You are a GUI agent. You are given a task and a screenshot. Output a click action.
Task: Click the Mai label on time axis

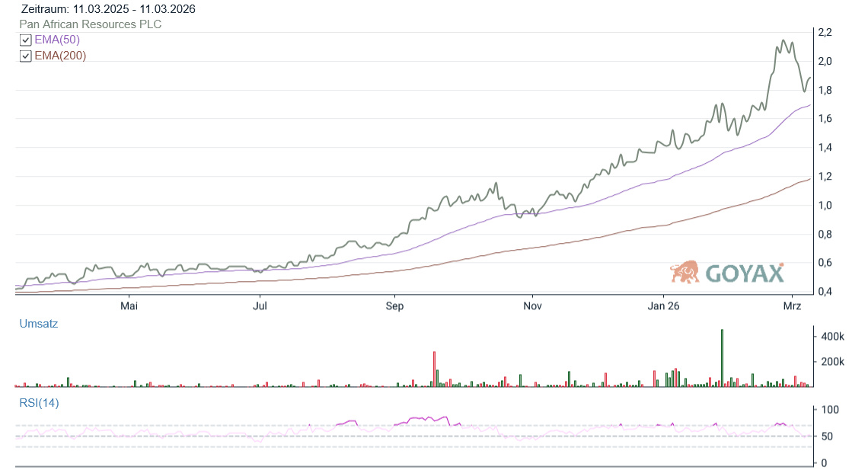pos(129,306)
